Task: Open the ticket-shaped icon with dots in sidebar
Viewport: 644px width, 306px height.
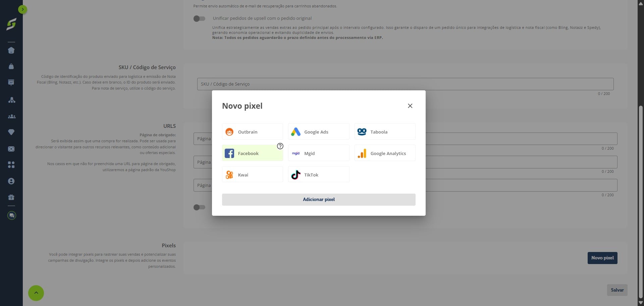Action: 11,149
